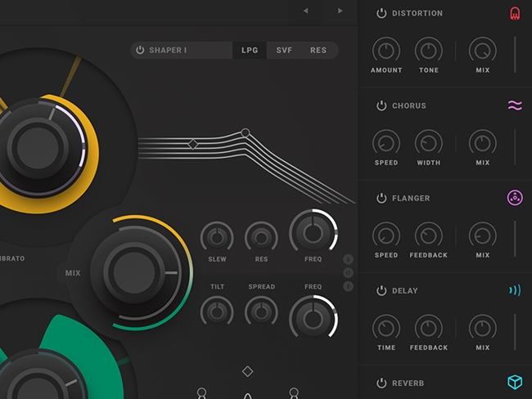Click the left round pin at bottom
The image size is (532, 399).
201,393
